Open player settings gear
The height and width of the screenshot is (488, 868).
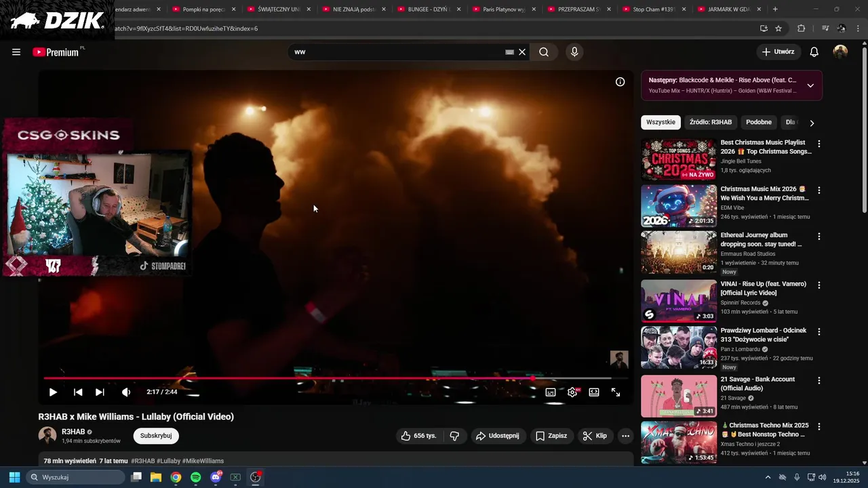point(572,392)
